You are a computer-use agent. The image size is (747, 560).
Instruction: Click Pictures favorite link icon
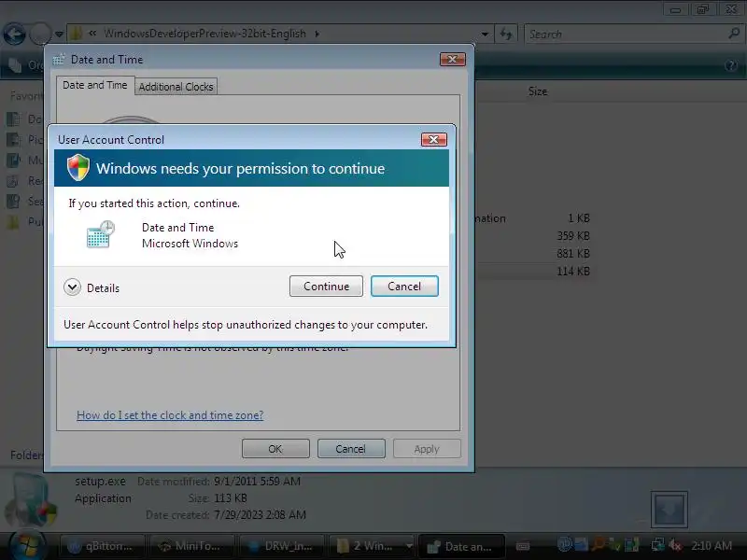tap(13, 139)
